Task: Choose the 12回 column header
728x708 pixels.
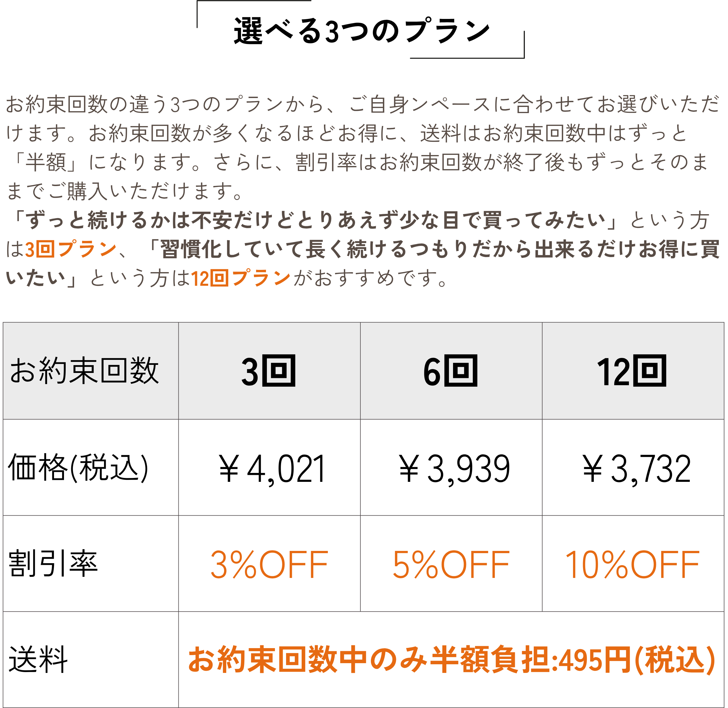Action: tap(632, 371)
